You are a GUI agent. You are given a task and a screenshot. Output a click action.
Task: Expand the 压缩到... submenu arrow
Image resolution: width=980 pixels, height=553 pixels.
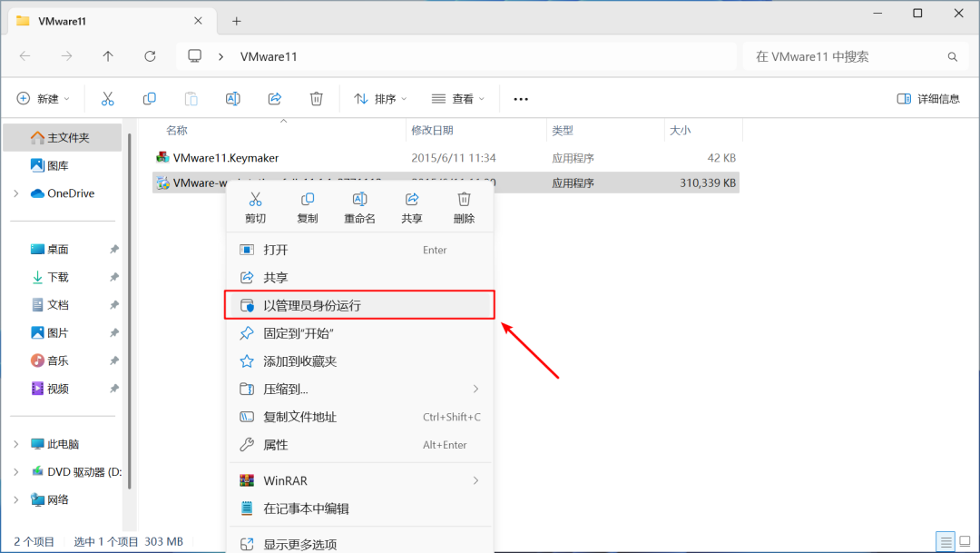pyautogui.click(x=475, y=390)
